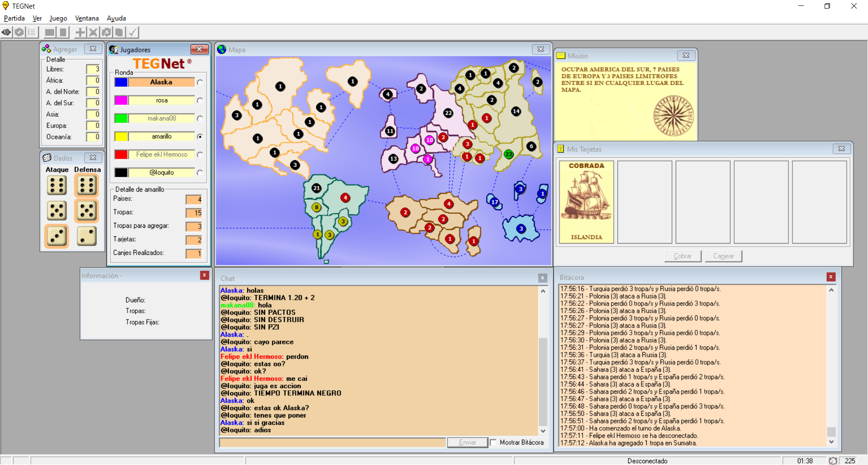Click the dice icon in Dados title
The width and height of the screenshot is (868, 465).
tap(47, 158)
